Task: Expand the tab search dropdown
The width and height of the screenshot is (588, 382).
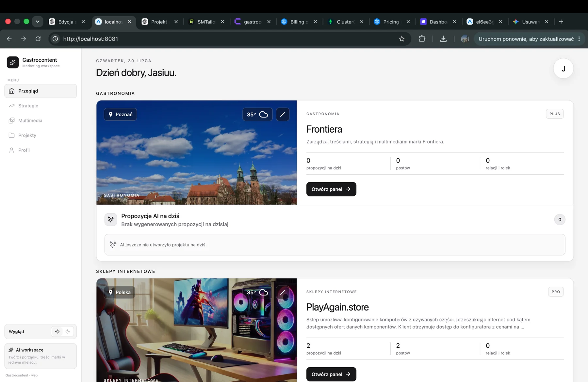Action: tap(38, 22)
